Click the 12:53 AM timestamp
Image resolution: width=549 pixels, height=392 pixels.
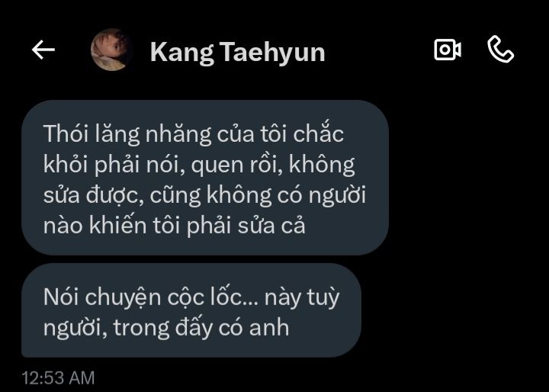click(x=58, y=378)
